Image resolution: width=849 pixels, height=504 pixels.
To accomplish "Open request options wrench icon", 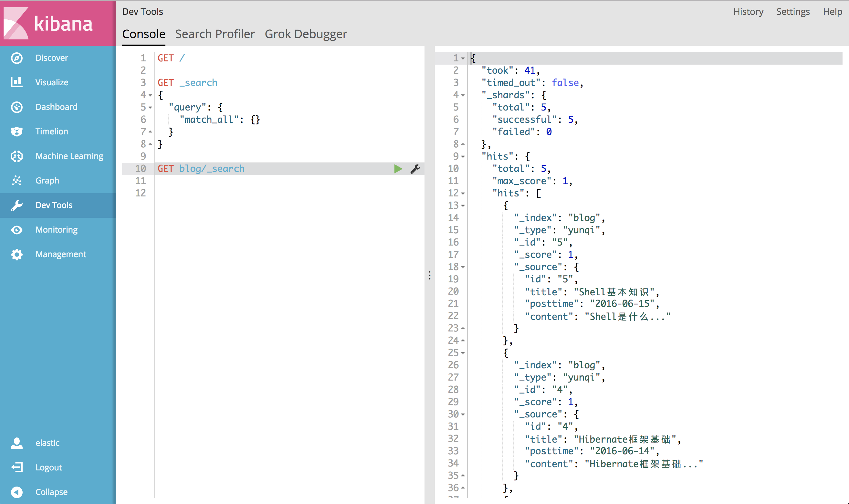I will tap(415, 169).
